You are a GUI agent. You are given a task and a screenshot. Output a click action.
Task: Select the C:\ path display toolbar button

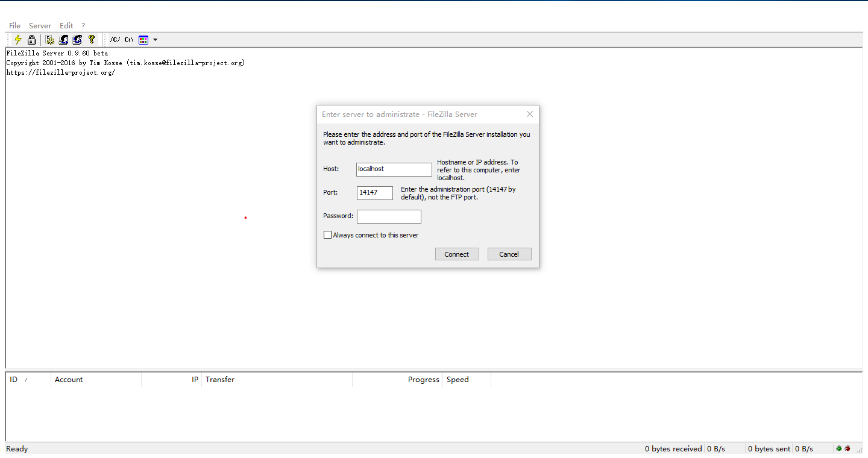(129, 40)
